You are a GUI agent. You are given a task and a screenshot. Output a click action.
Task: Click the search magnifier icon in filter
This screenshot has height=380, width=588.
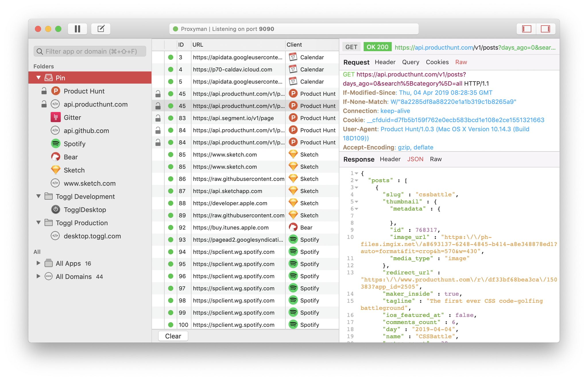point(40,51)
